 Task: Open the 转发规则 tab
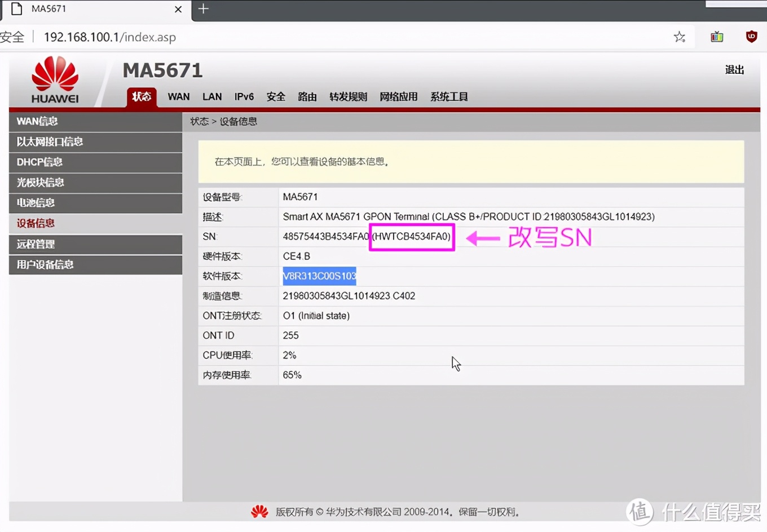click(349, 96)
